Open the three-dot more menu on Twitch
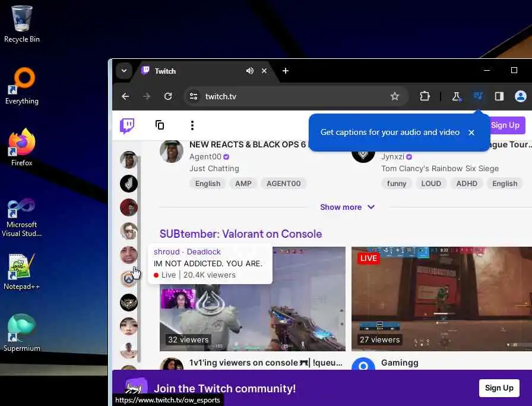The width and height of the screenshot is (532, 406). coord(192,125)
